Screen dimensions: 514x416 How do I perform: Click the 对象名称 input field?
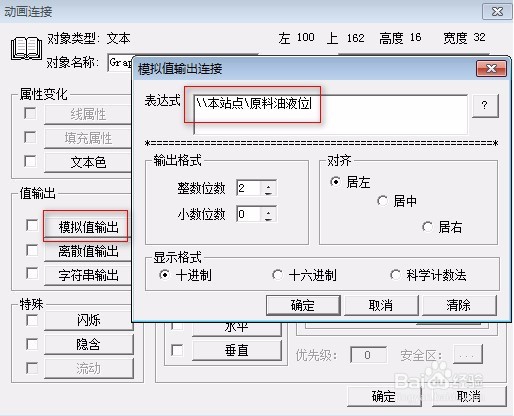120,62
